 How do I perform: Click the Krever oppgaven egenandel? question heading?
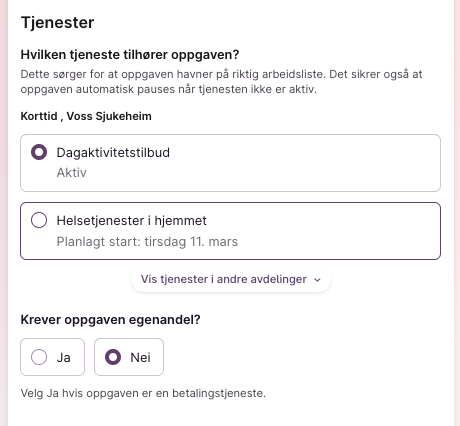[x=110, y=319]
